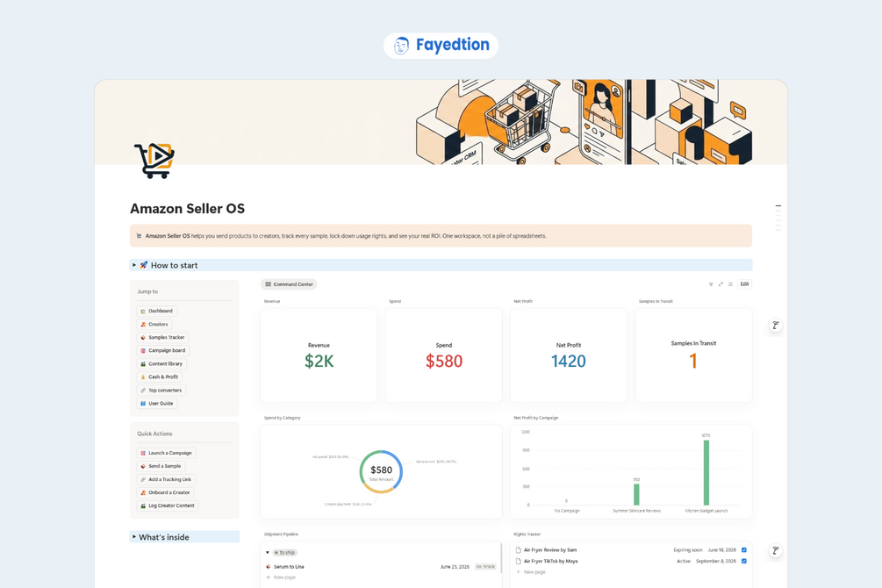Click the Active status label
The width and height of the screenshot is (882, 588).
[x=684, y=561]
